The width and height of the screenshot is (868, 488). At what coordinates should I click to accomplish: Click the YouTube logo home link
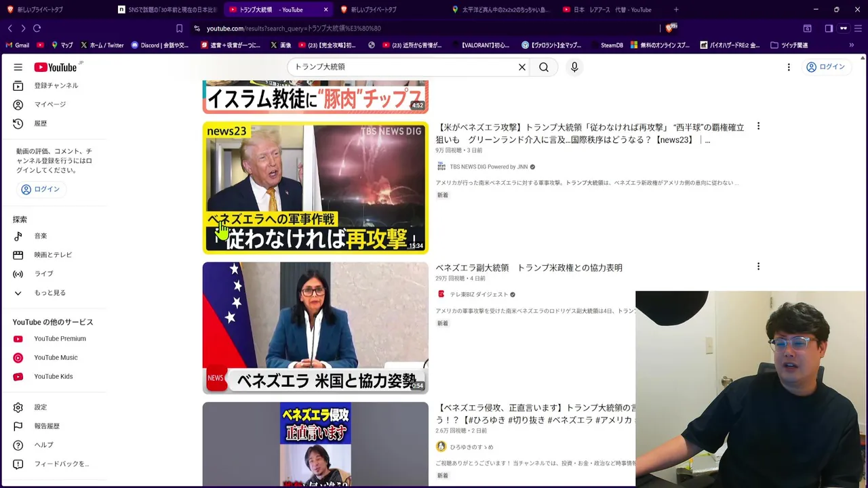point(56,67)
